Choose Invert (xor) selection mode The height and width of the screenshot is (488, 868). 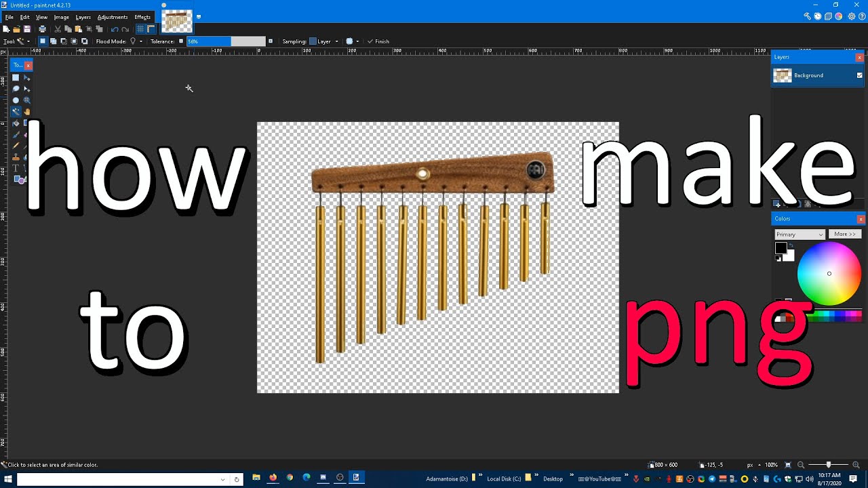pyautogui.click(x=84, y=41)
